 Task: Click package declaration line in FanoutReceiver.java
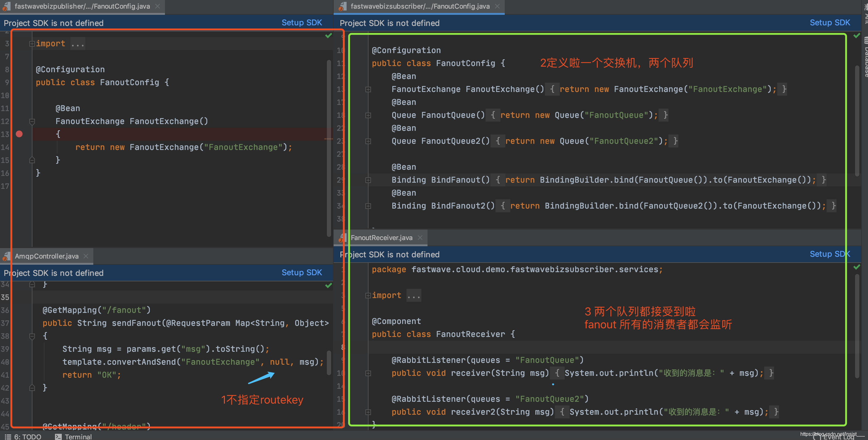pyautogui.click(x=517, y=269)
